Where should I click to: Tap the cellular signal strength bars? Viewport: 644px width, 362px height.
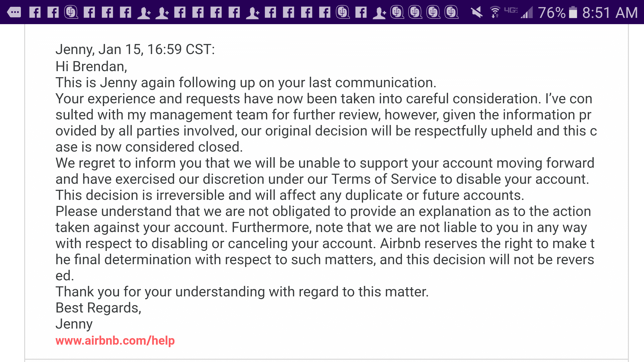[527, 13]
